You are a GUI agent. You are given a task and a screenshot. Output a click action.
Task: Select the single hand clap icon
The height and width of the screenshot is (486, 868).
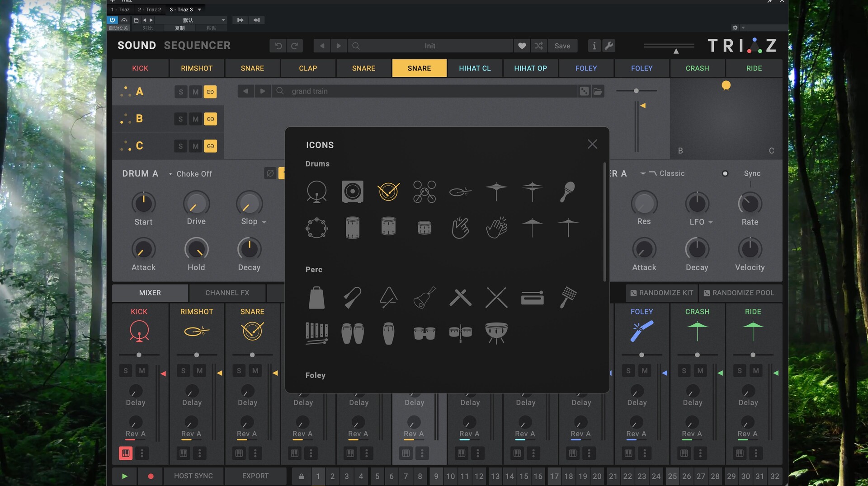(x=460, y=228)
